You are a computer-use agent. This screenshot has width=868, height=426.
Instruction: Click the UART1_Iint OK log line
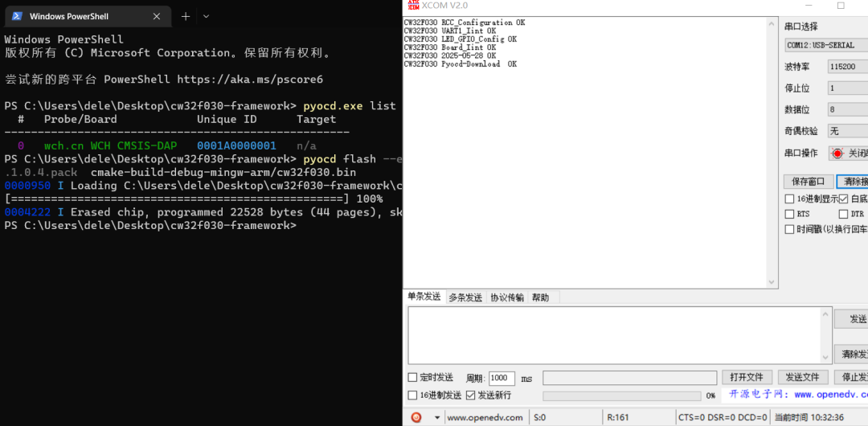pyautogui.click(x=450, y=31)
